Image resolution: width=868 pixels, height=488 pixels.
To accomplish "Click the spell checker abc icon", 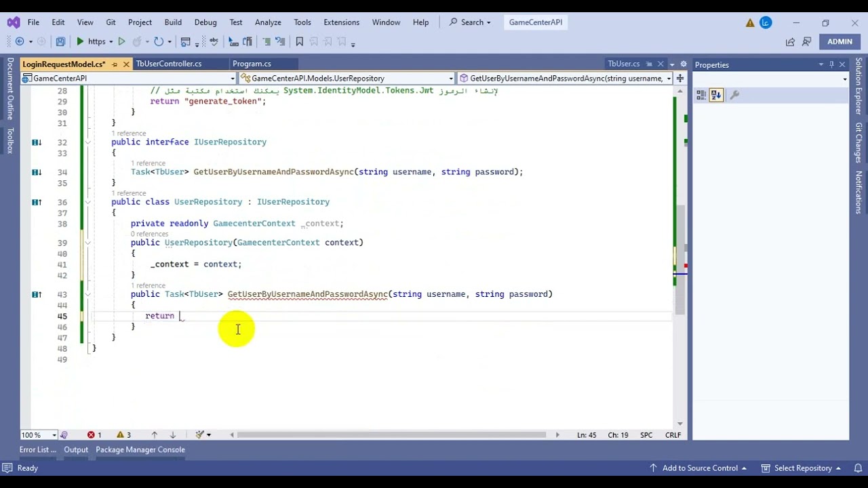I will coord(213,41).
